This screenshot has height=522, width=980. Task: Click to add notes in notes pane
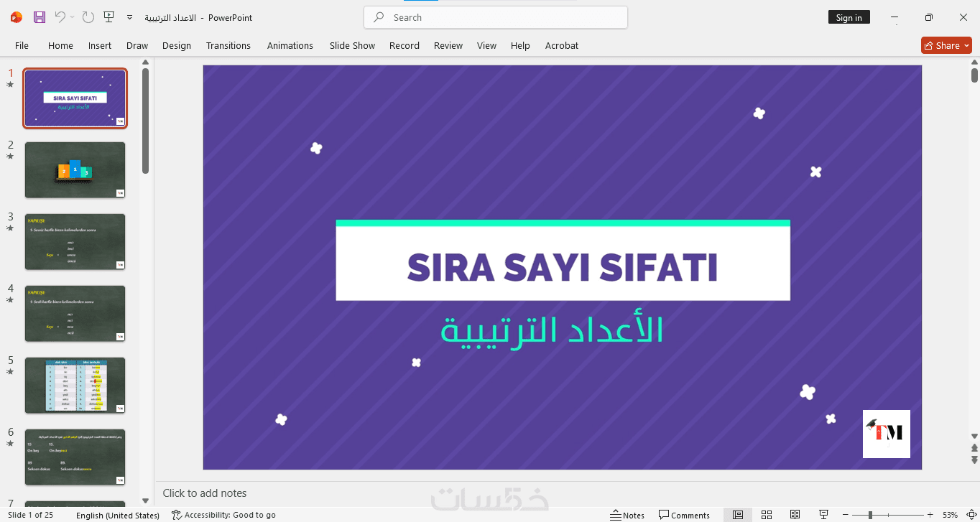[x=205, y=493]
